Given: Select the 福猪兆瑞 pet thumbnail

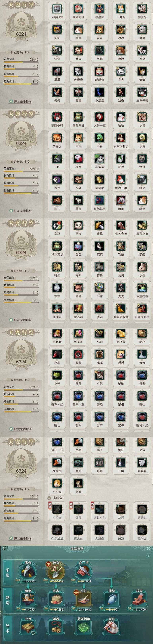Looking at the screenshot, I should [78, 9].
